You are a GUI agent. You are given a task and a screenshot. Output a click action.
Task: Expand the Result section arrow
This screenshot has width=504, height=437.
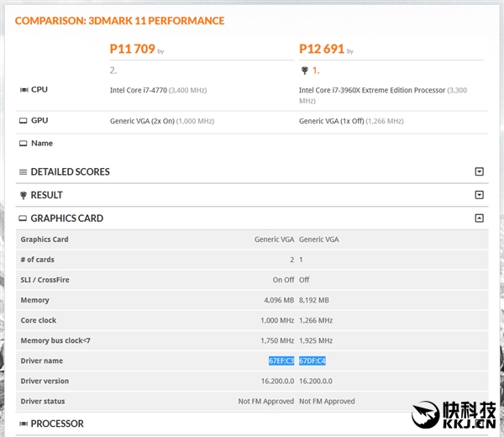coord(479,195)
